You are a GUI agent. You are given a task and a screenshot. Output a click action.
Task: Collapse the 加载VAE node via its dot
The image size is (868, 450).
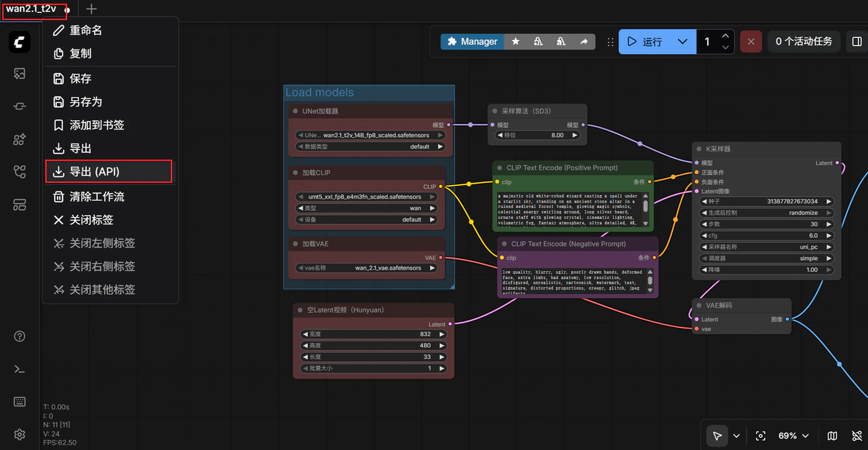click(x=296, y=244)
